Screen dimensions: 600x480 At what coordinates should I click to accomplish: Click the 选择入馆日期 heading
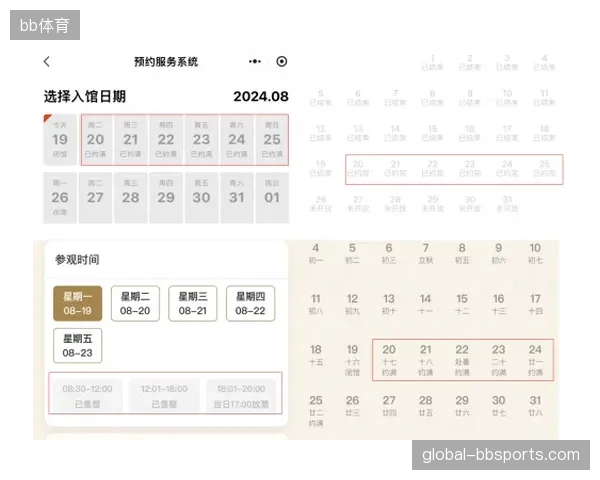pyautogui.click(x=85, y=96)
